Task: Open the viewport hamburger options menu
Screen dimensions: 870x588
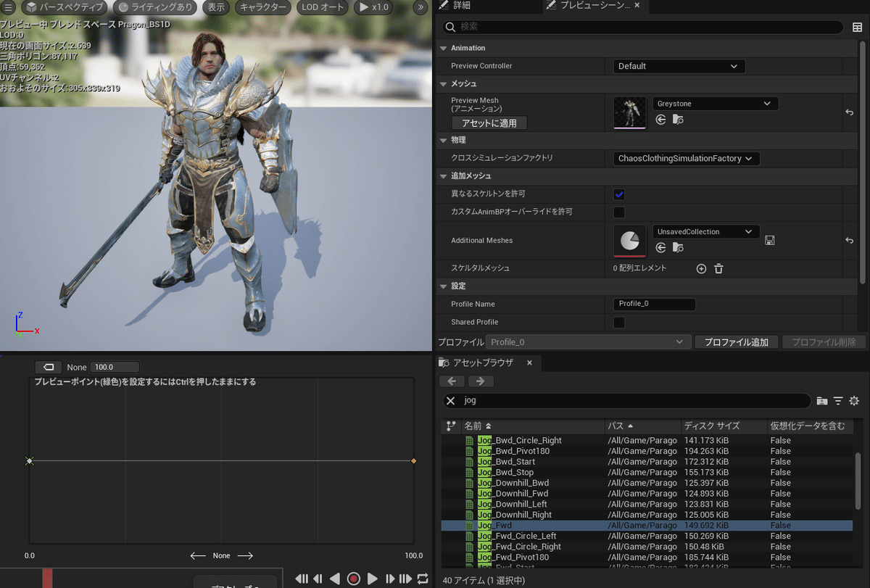Action: click(x=9, y=7)
